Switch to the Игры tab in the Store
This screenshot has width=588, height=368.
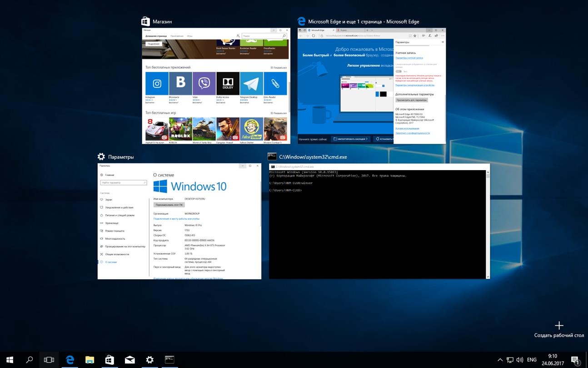click(x=190, y=35)
